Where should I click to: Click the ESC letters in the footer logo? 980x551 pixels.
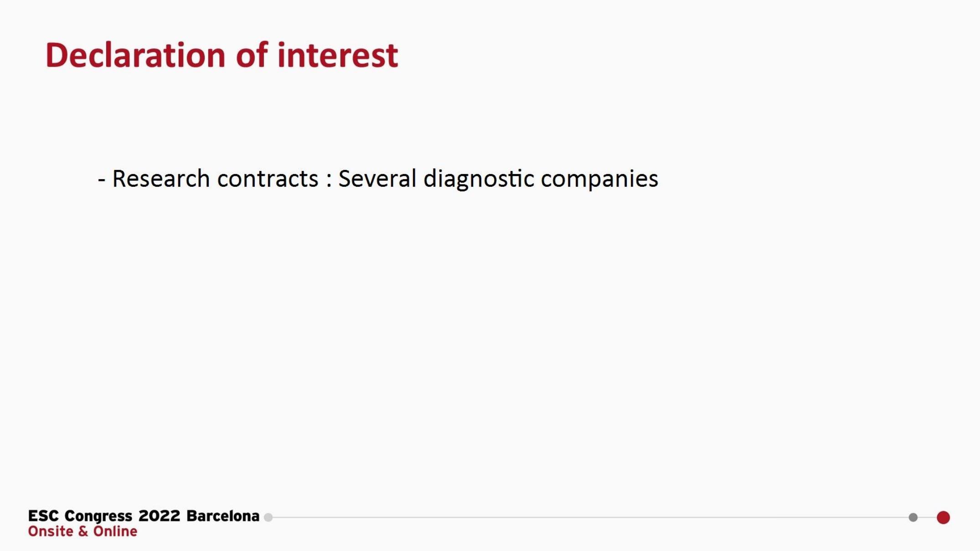(43, 516)
